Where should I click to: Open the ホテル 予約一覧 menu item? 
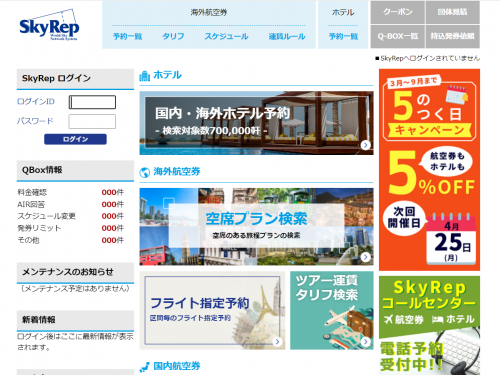pyautogui.click(x=343, y=36)
